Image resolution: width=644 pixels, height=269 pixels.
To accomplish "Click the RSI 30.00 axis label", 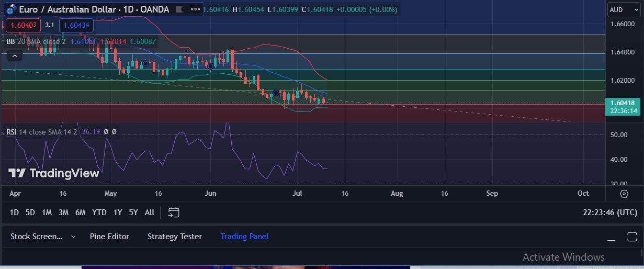I will point(619,184).
